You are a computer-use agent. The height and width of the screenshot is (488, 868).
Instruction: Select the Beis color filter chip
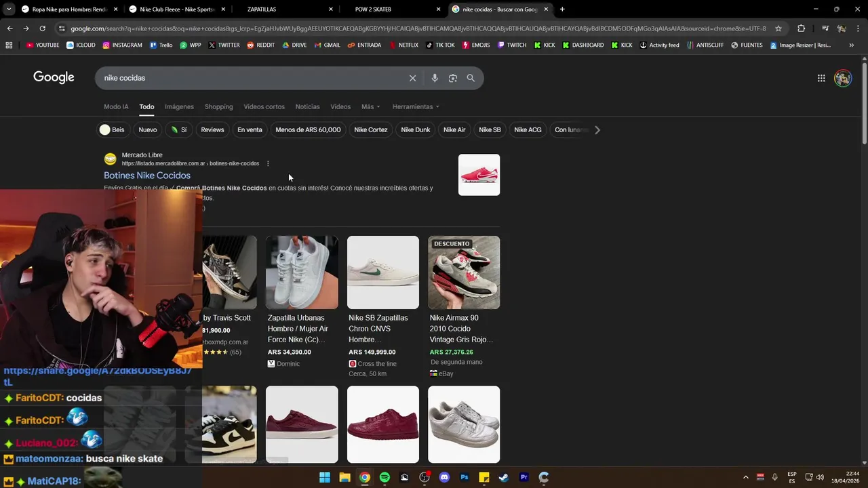point(113,129)
